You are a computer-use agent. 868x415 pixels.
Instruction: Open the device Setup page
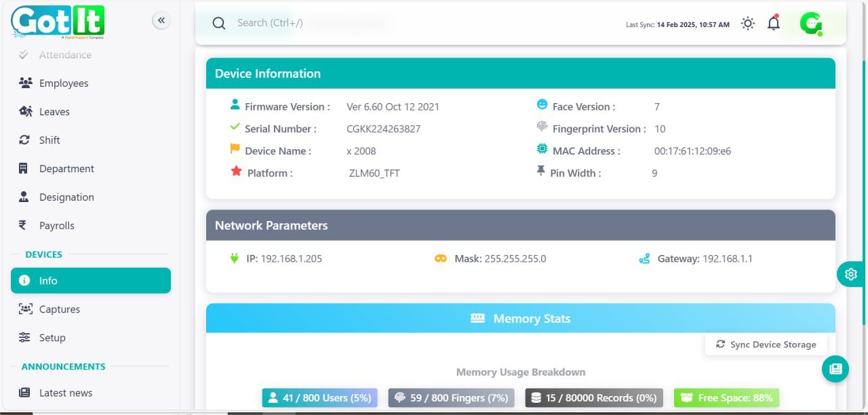pyautogui.click(x=52, y=338)
